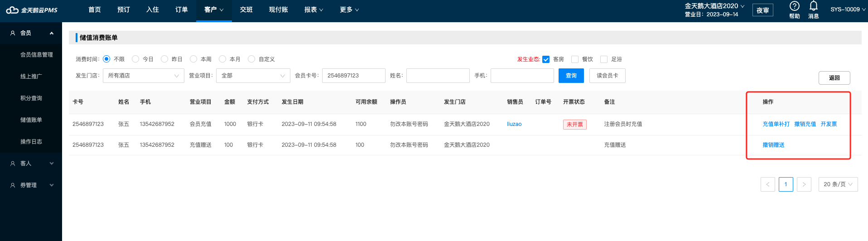Open the 营业项目 全部 dropdown
868x241 pixels.
[253, 76]
